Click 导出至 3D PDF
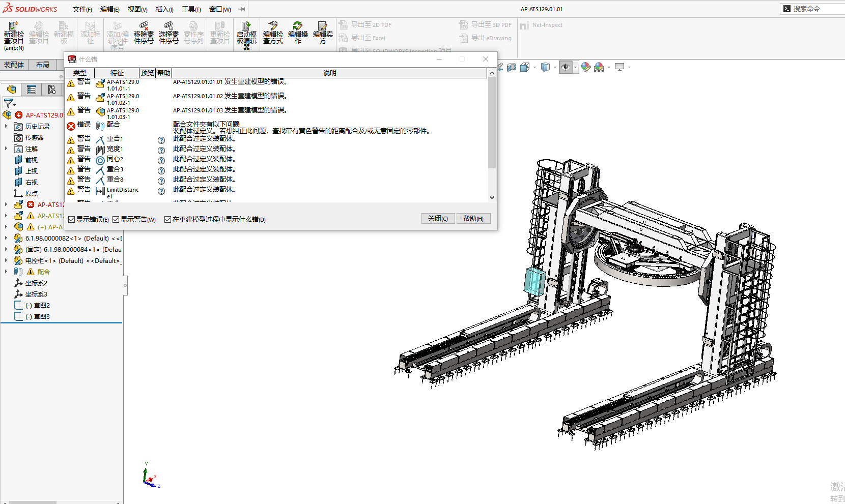The height and width of the screenshot is (504, 845). coord(485,24)
